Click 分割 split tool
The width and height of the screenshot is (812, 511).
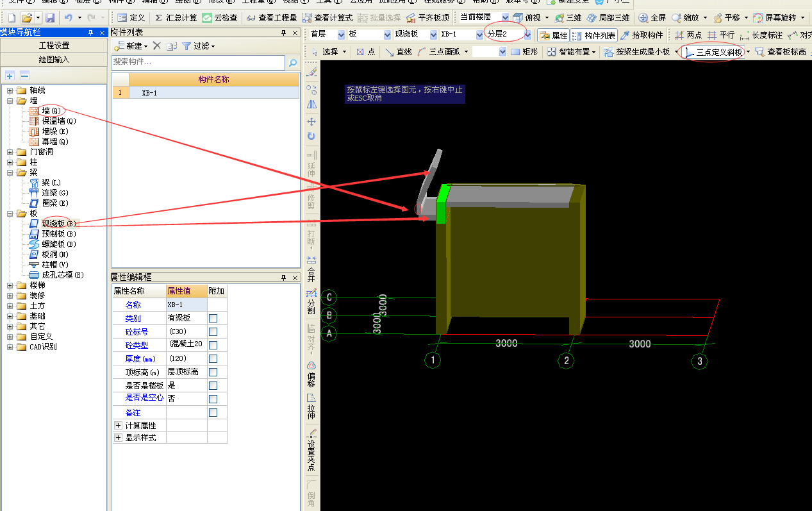coord(311,301)
